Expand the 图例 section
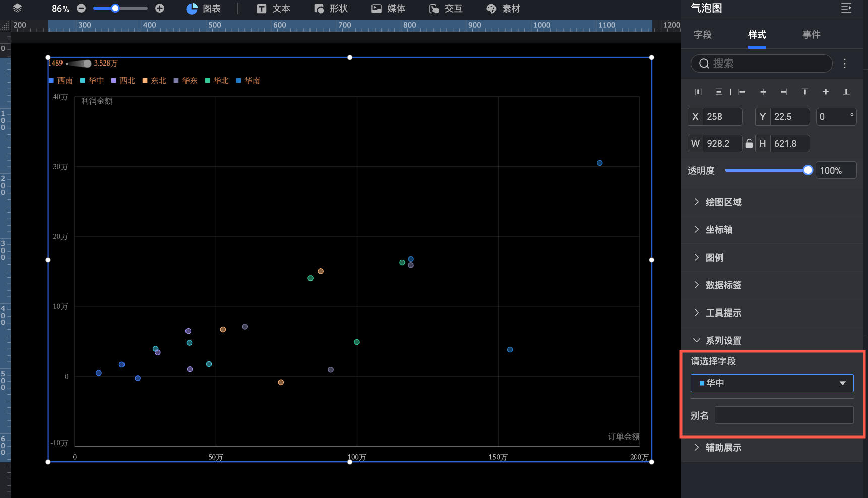The height and width of the screenshot is (498, 868). pyautogui.click(x=772, y=258)
